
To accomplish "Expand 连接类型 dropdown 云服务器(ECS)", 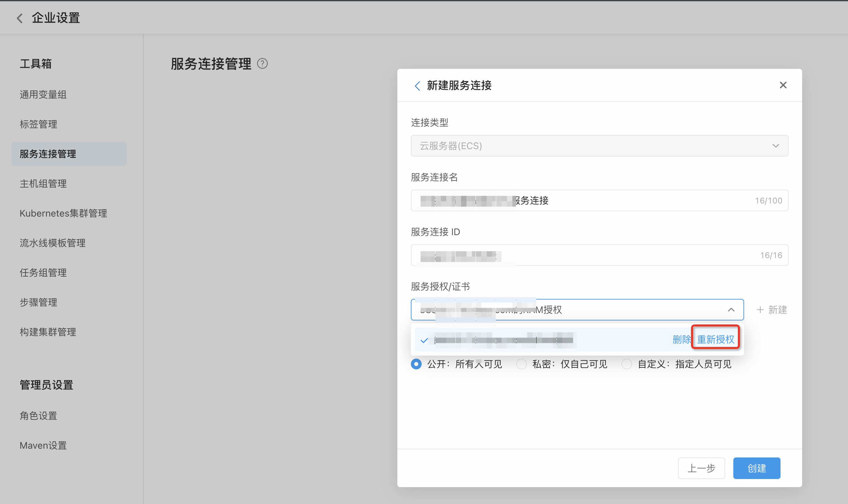I will pyautogui.click(x=599, y=146).
